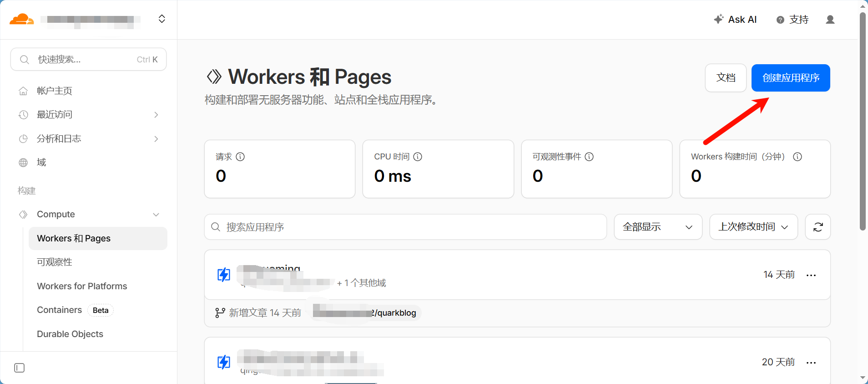Go to Durable Objects in sidebar
This screenshot has height=384, width=868.
coord(70,334)
